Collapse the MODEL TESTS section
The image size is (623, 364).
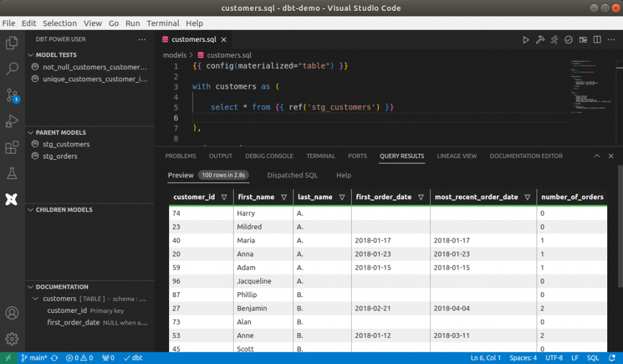(x=30, y=55)
